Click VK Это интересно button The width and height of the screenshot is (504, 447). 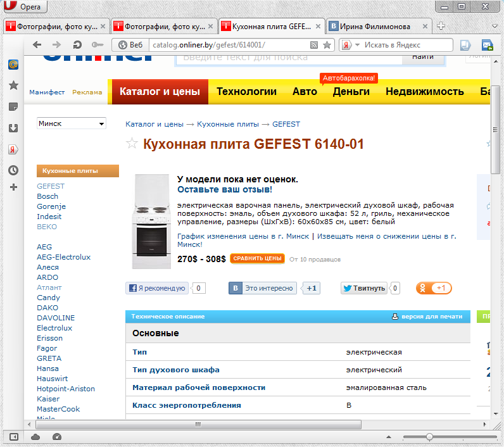pyautogui.click(x=263, y=288)
